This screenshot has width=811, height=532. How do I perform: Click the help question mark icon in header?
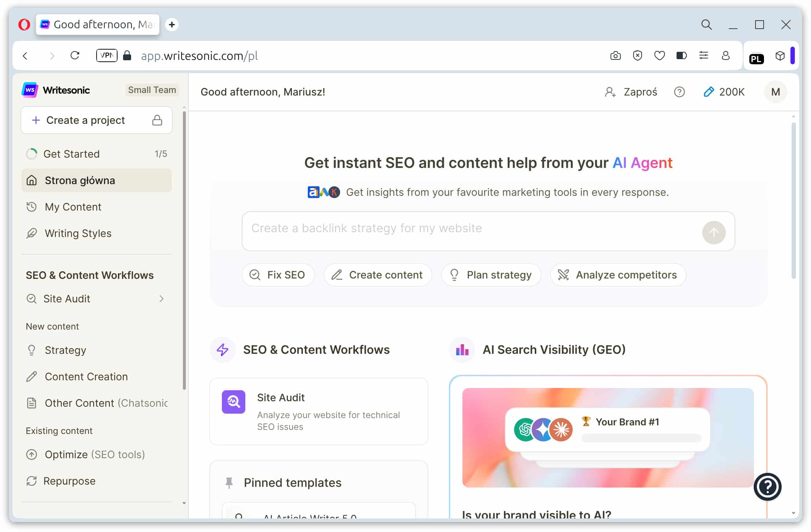tap(679, 92)
